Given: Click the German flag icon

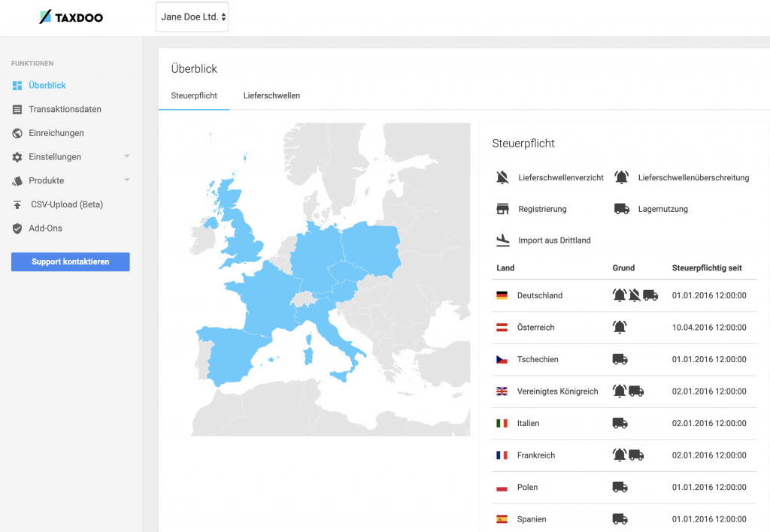Looking at the screenshot, I should pyautogui.click(x=502, y=295).
